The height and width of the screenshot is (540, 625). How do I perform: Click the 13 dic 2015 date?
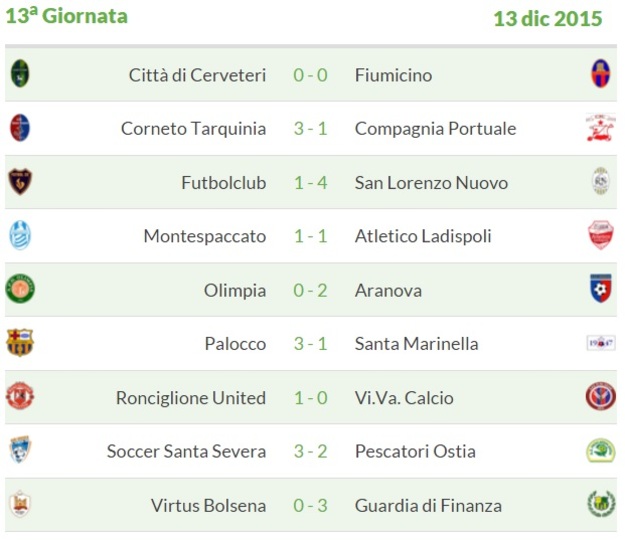548,19
